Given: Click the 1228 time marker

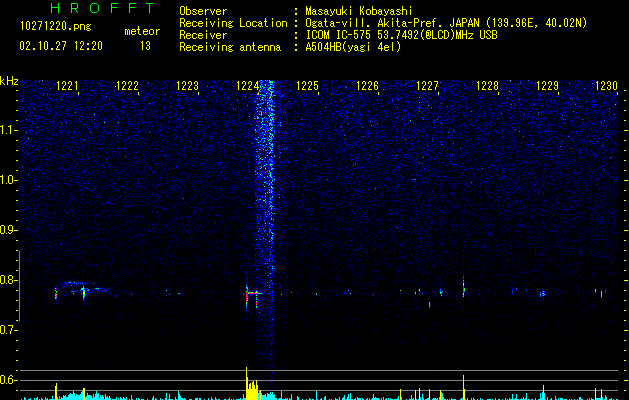Looking at the screenshot, I should point(487,86).
